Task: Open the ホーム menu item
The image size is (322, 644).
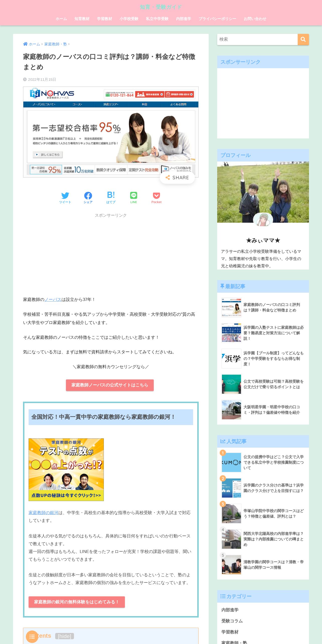Action: 61,19
